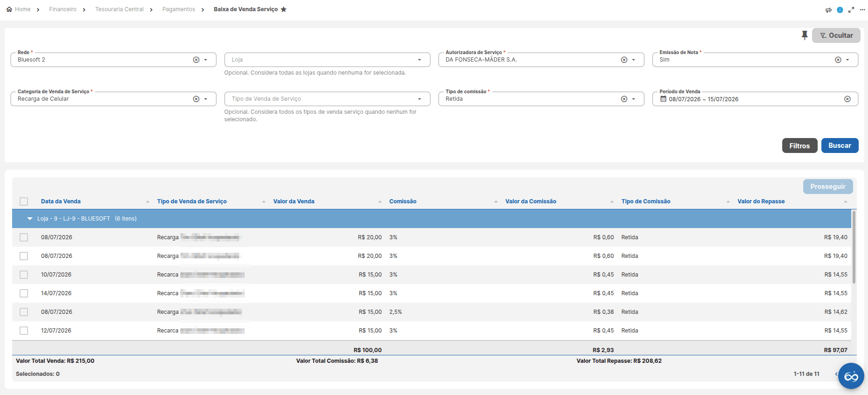Open the floating chat assistant button
Image resolution: width=868 pixels, height=395 pixels.
click(x=851, y=376)
